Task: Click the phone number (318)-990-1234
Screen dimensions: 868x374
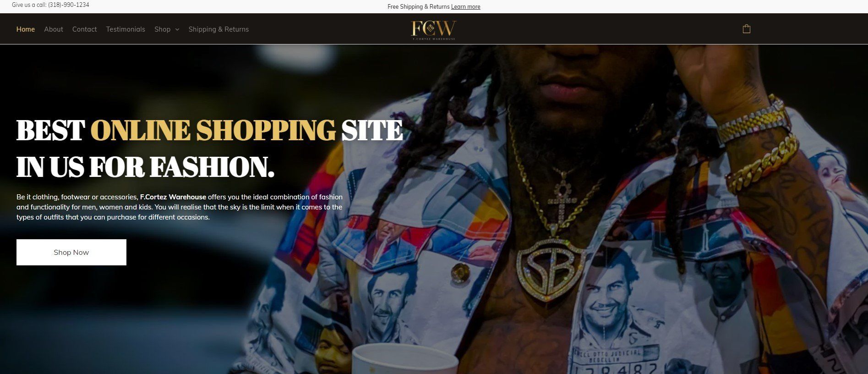Action: [x=69, y=5]
